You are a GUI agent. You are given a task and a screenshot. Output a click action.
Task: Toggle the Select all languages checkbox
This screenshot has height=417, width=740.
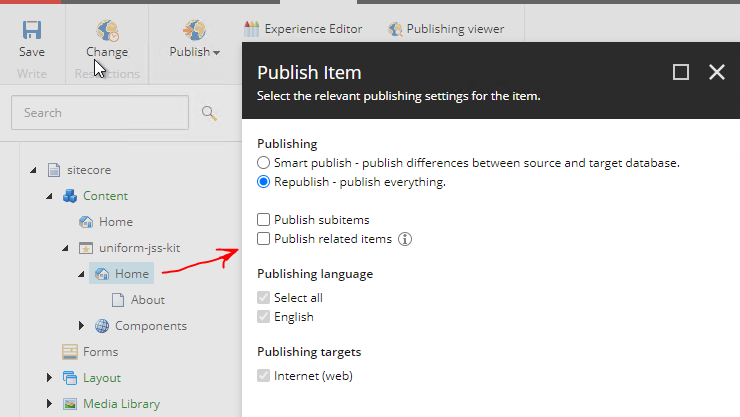[263, 298]
